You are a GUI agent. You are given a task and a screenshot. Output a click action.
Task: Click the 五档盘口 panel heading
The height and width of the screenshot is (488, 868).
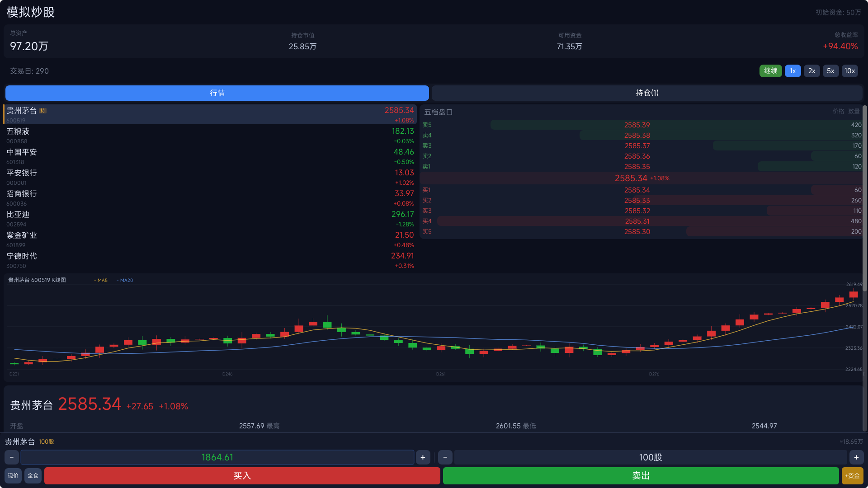439,112
